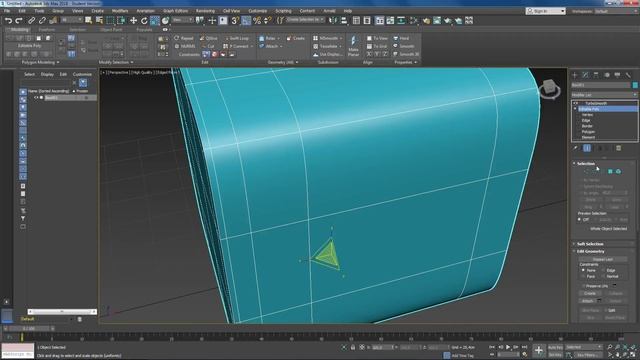Toggle TurboSmooth modifier visibility eye
The height and width of the screenshot is (360, 640).
tap(576, 103)
